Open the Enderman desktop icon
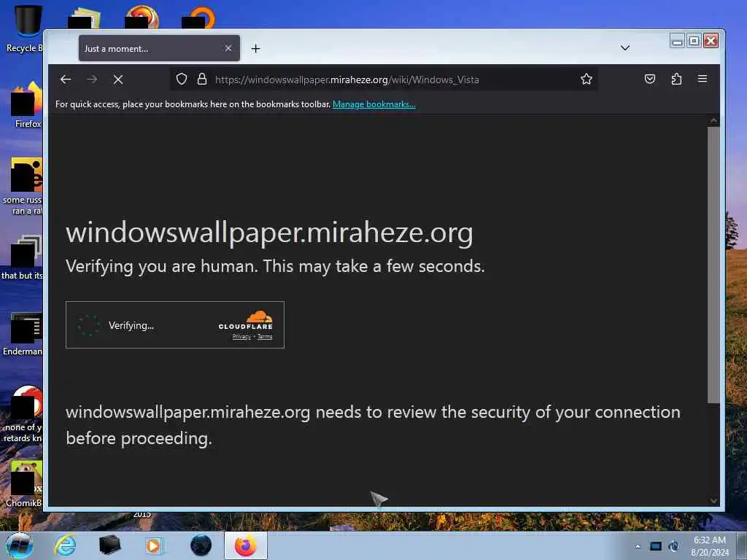The width and height of the screenshot is (747, 560). [23, 333]
